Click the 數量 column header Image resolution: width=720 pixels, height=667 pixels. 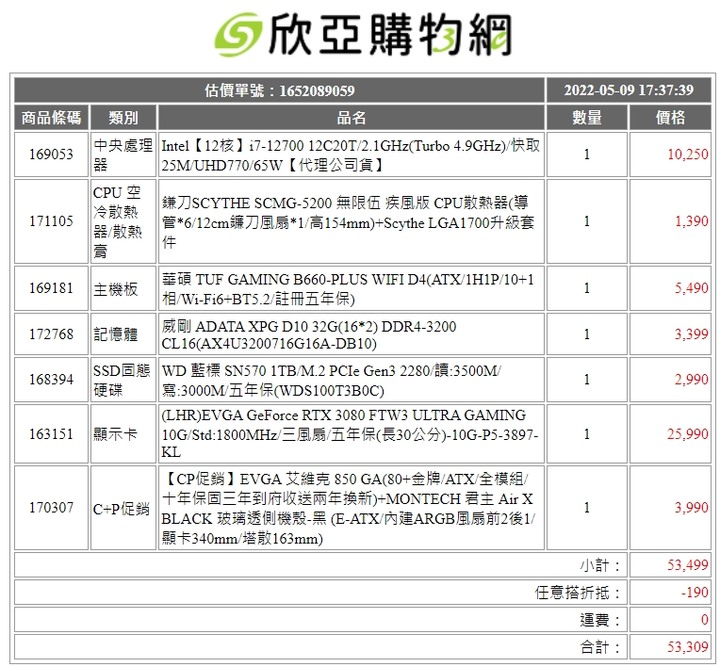pyautogui.click(x=587, y=118)
